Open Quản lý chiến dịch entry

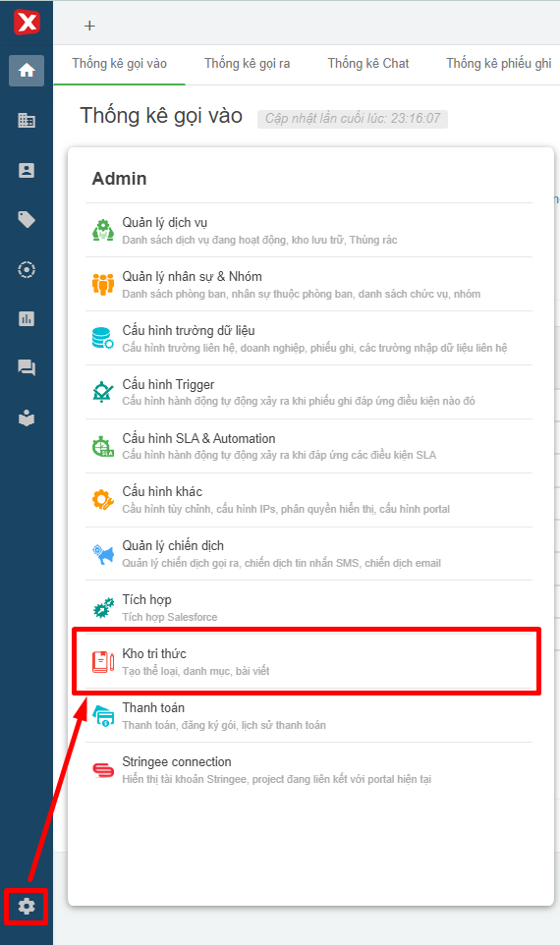(308, 554)
